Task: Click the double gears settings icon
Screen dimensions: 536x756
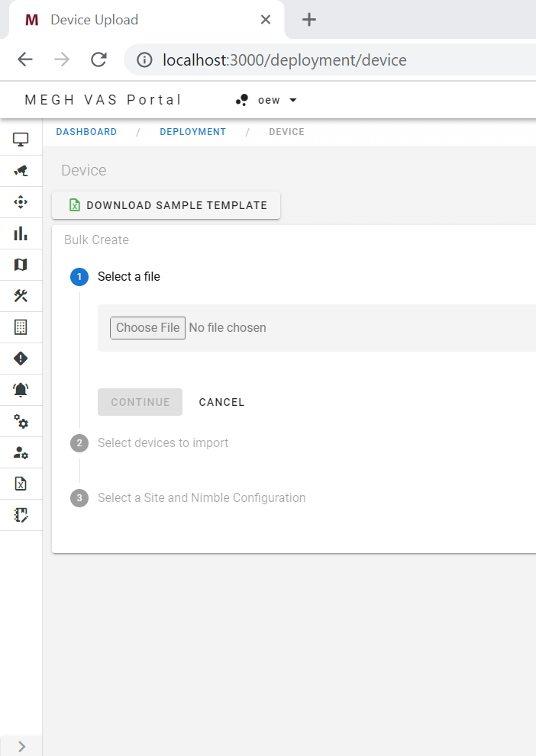Action: (21, 421)
